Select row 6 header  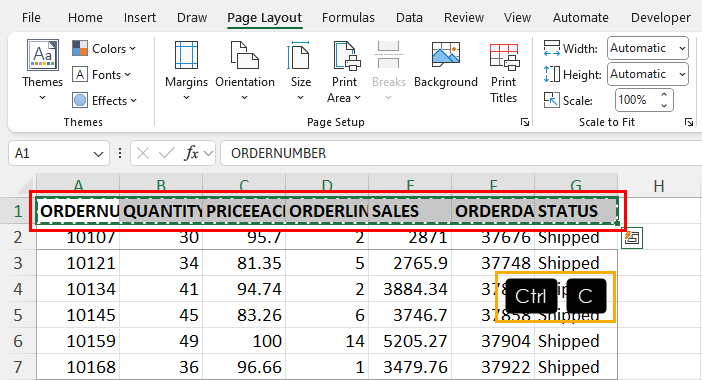(x=18, y=341)
